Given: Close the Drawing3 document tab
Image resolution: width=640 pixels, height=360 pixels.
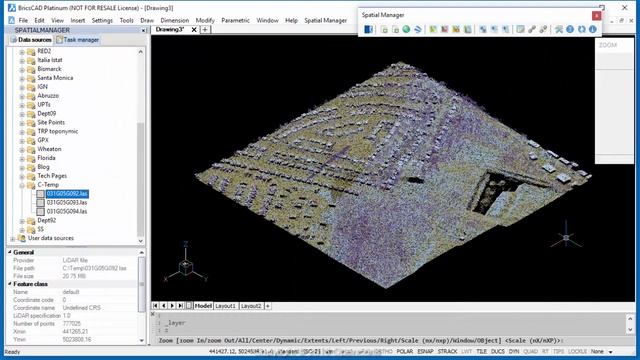Looking at the screenshot, I should point(194,29).
